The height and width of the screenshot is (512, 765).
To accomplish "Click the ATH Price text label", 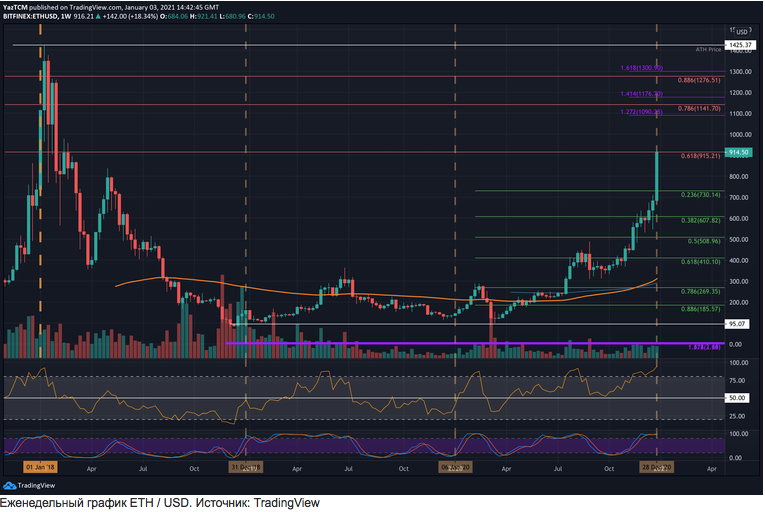I will pos(709,49).
